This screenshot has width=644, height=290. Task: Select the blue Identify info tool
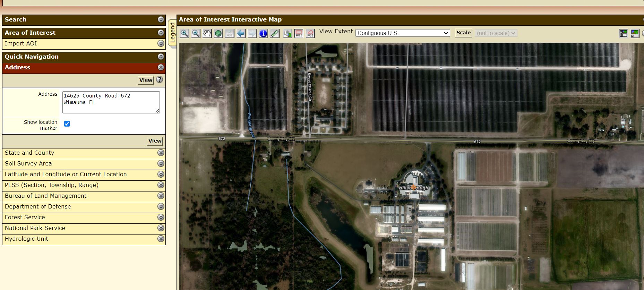[x=263, y=33]
